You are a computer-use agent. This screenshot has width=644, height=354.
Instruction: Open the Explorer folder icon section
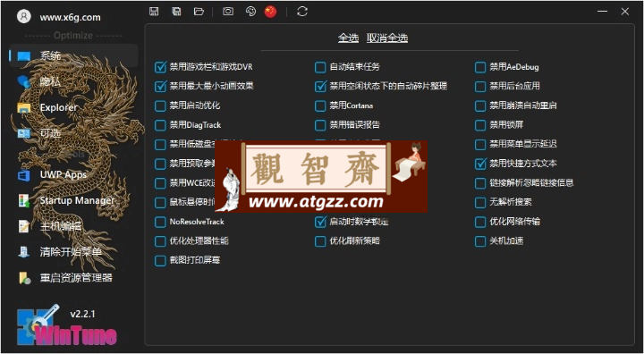(x=24, y=107)
